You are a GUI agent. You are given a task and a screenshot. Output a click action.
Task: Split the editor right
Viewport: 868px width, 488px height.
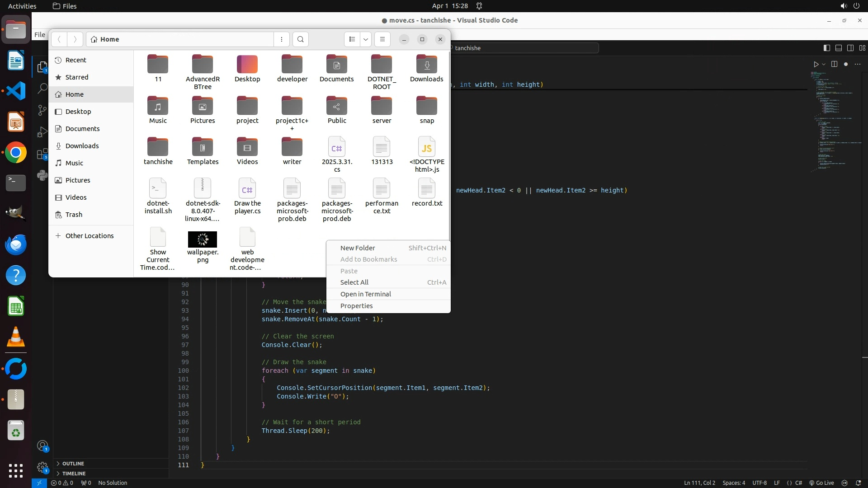click(x=834, y=64)
